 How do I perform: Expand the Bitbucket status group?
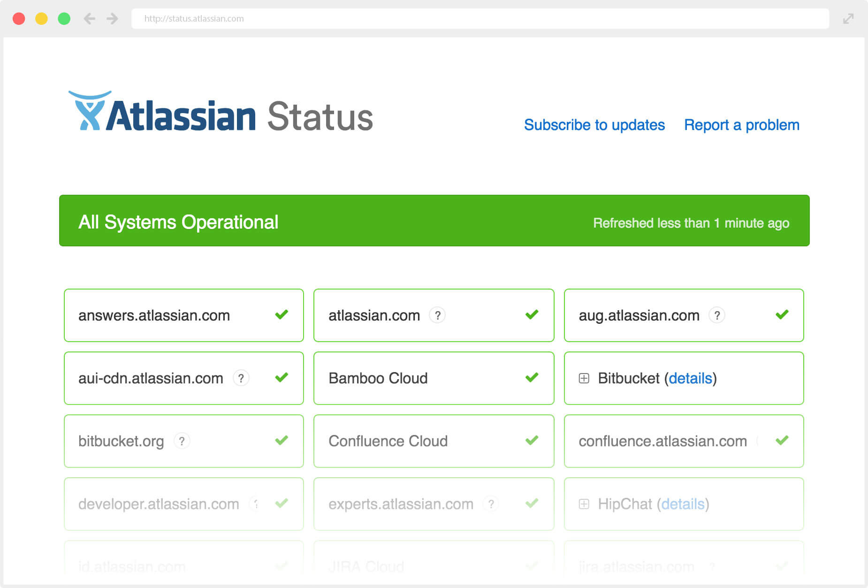(x=584, y=378)
